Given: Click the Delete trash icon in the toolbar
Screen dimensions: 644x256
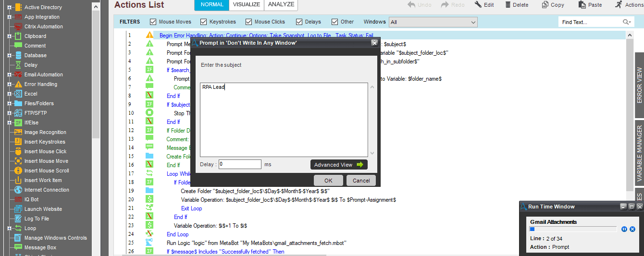Looking at the screenshot, I should pos(508,5).
